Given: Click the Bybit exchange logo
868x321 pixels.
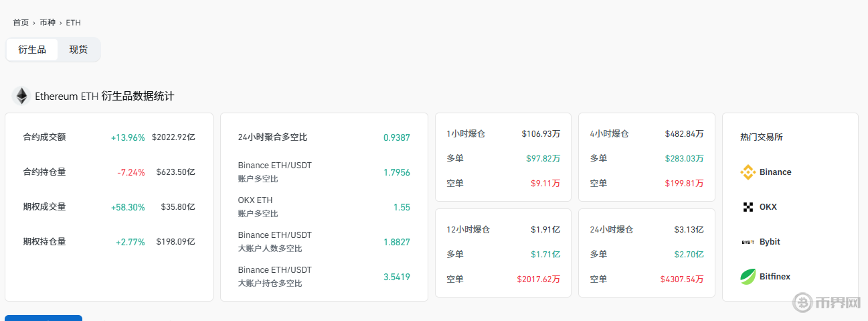Looking at the screenshot, I should tap(748, 242).
